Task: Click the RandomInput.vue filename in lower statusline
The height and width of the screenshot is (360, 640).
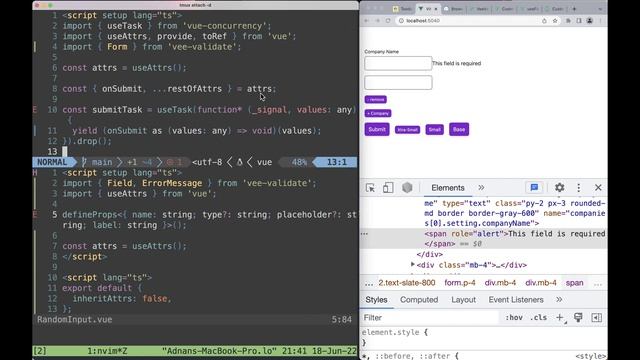Action: point(75,320)
